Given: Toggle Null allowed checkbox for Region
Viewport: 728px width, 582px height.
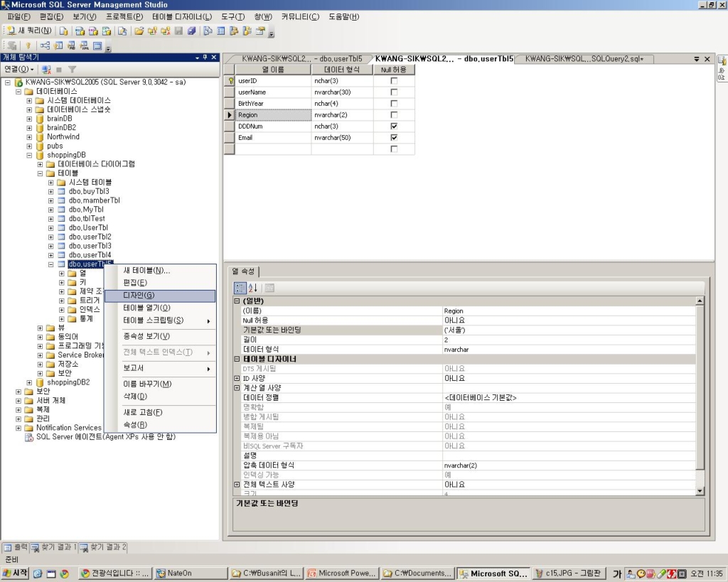Looking at the screenshot, I should tap(394, 114).
